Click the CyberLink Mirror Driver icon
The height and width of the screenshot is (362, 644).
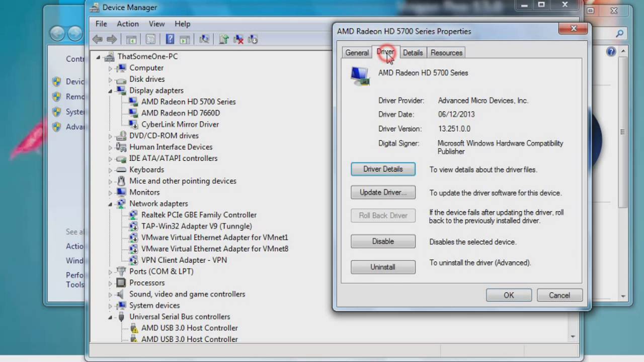pos(133,124)
